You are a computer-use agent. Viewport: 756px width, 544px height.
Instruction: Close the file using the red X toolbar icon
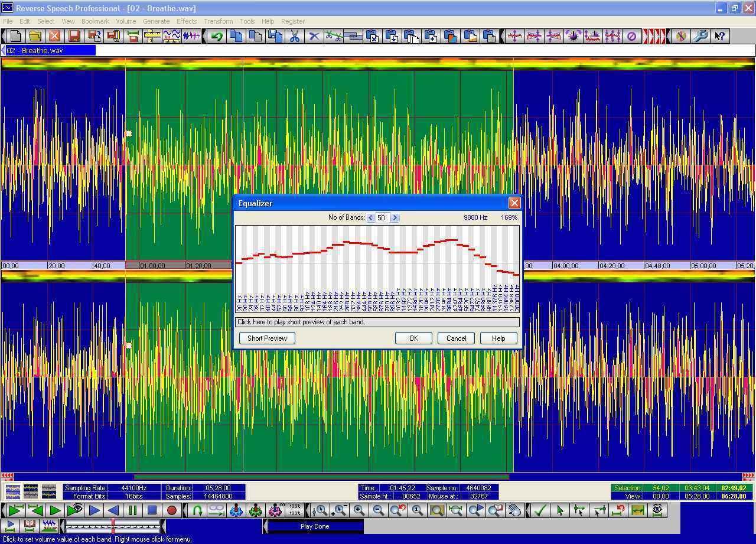pos(55,36)
